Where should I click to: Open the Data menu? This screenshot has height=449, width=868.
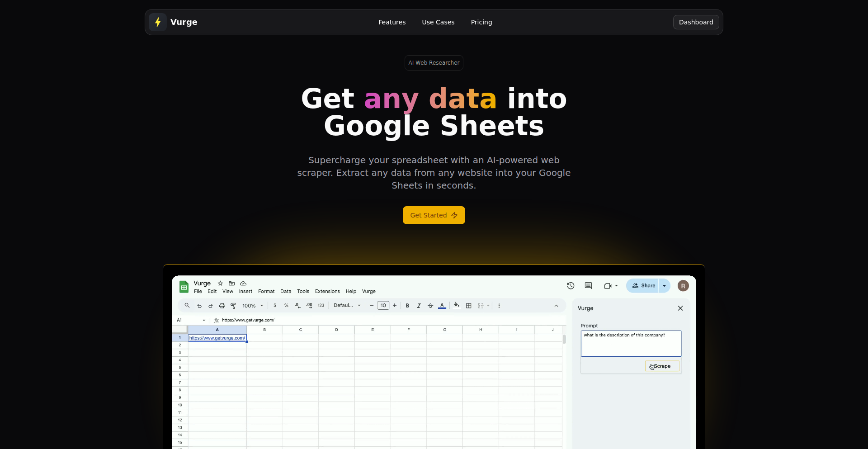pyautogui.click(x=286, y=292)
